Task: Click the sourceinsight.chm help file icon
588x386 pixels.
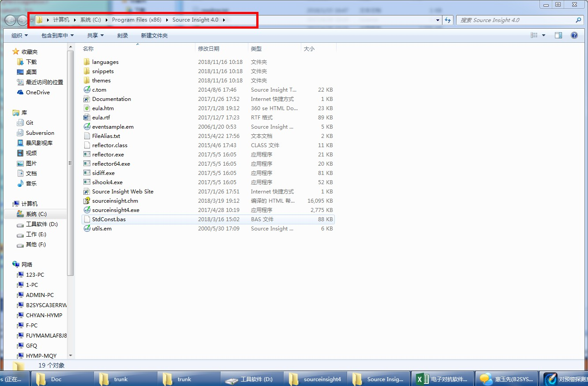Action: click(x=87, y=201)
